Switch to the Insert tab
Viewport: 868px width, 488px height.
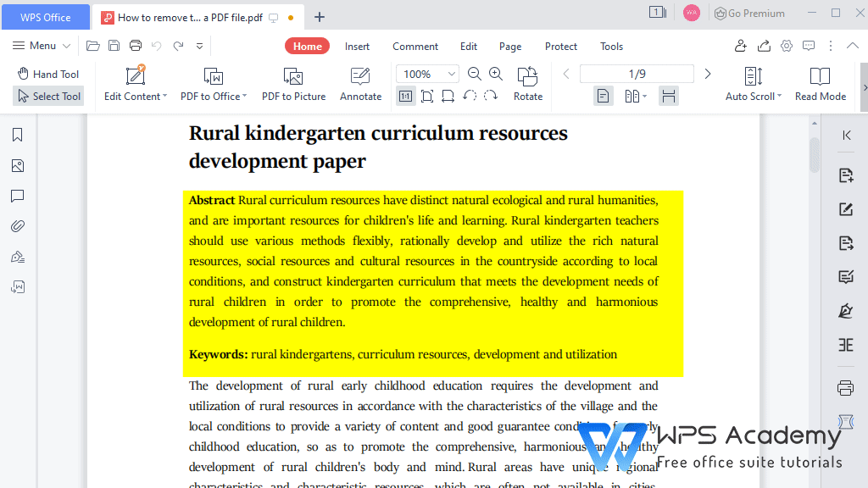pos(357,46)
